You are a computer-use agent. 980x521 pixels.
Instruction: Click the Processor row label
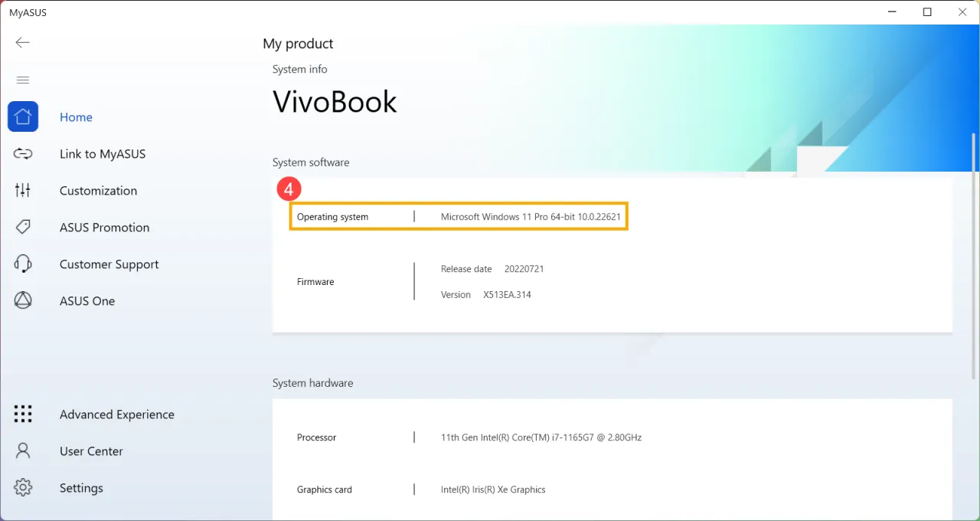tap(316, 437)
